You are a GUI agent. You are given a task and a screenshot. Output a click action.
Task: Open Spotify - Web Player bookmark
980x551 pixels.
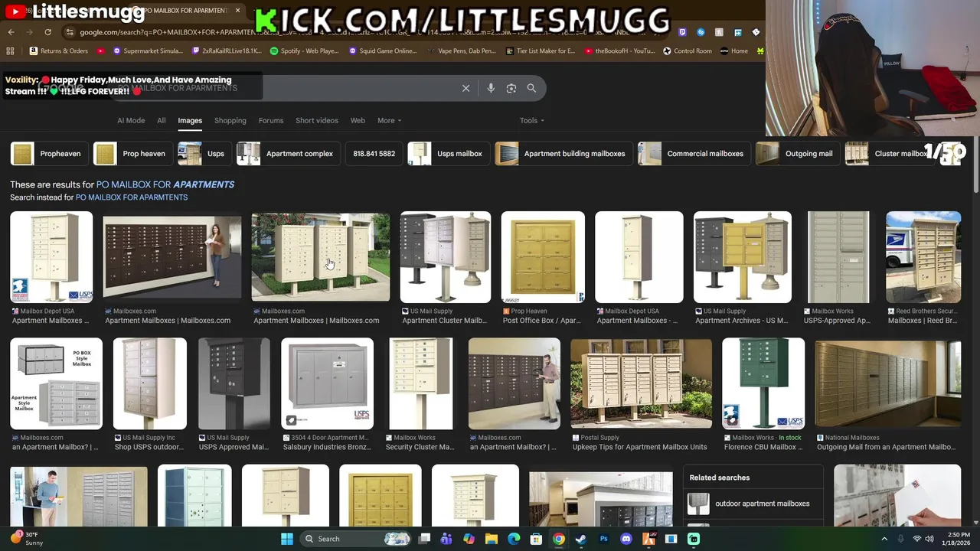(305, 51)
